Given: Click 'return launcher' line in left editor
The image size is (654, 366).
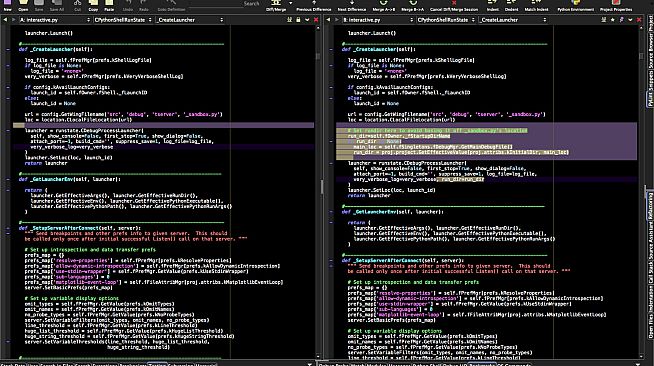Looking at the screenshot, I should pyautogui.click(x=46, y=163).
